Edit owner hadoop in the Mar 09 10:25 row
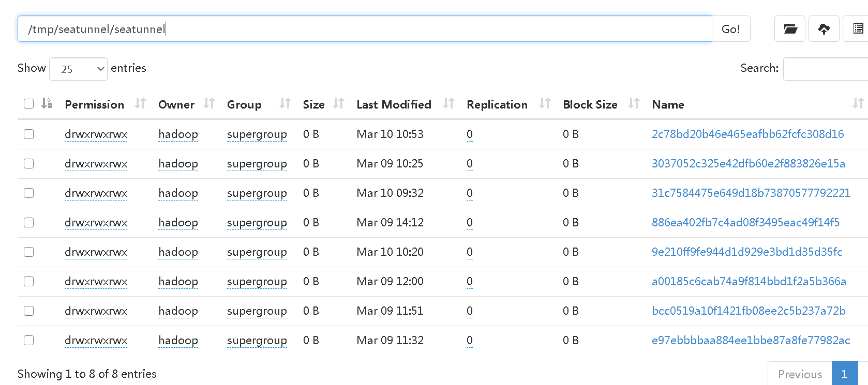This screenshot has width=868, height=385. [178, 163]
